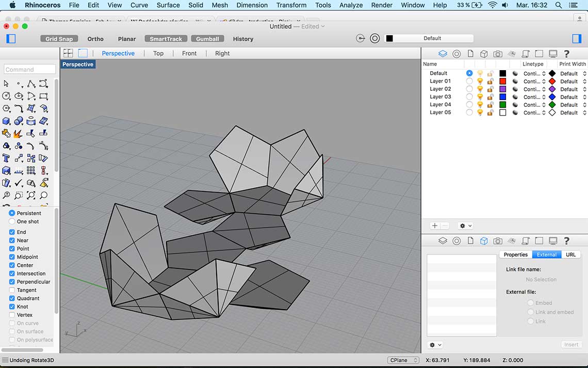Click the Join puzzle-piece tool
The width and height of the screenshot is (588, 368).
6,133
